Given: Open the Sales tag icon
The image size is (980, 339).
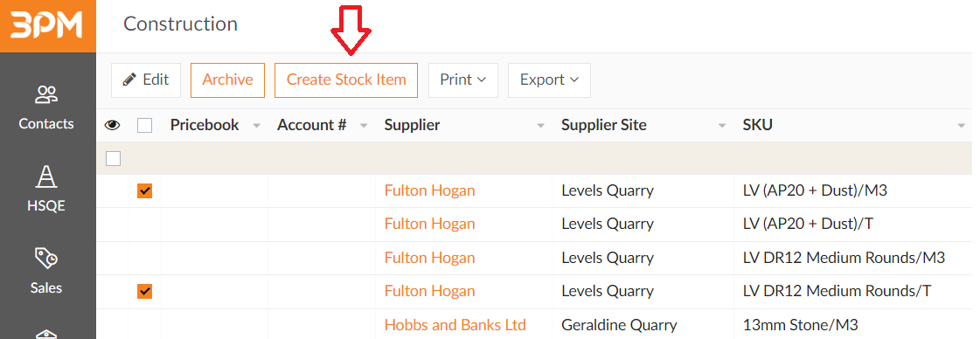Looking at the screenshot, I should pyautogui.click(x=46, y=259).
